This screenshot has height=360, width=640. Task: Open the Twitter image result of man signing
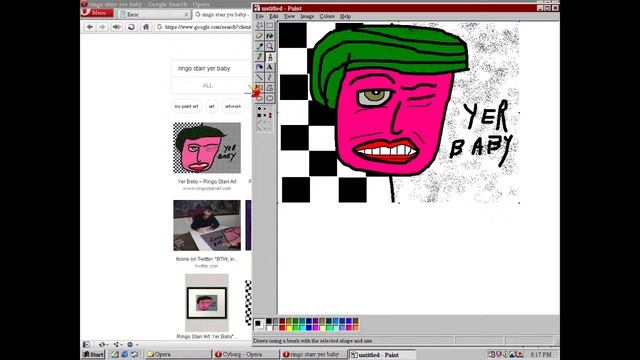(x=207, y=225)
